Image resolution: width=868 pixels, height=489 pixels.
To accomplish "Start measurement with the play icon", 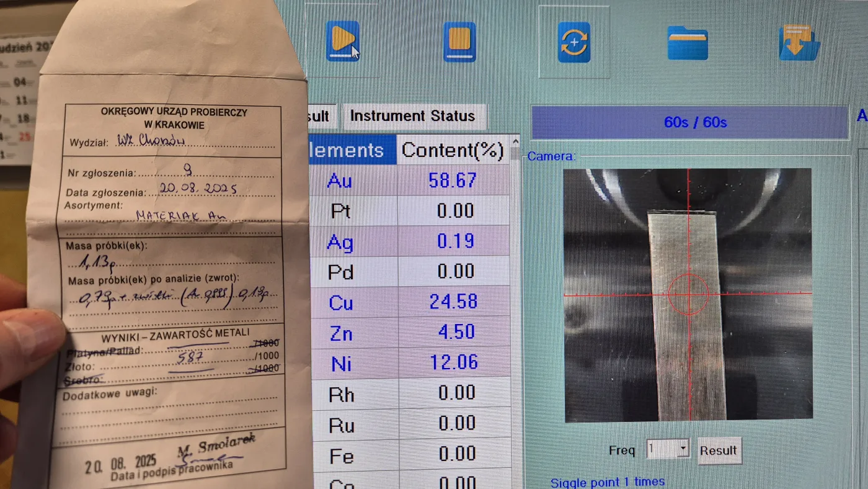I will coord(342,41).
